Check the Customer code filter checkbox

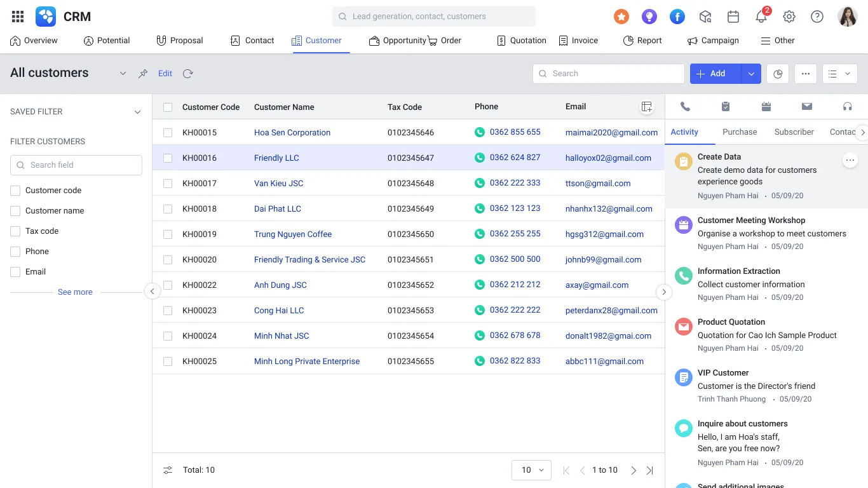[14, 190]
